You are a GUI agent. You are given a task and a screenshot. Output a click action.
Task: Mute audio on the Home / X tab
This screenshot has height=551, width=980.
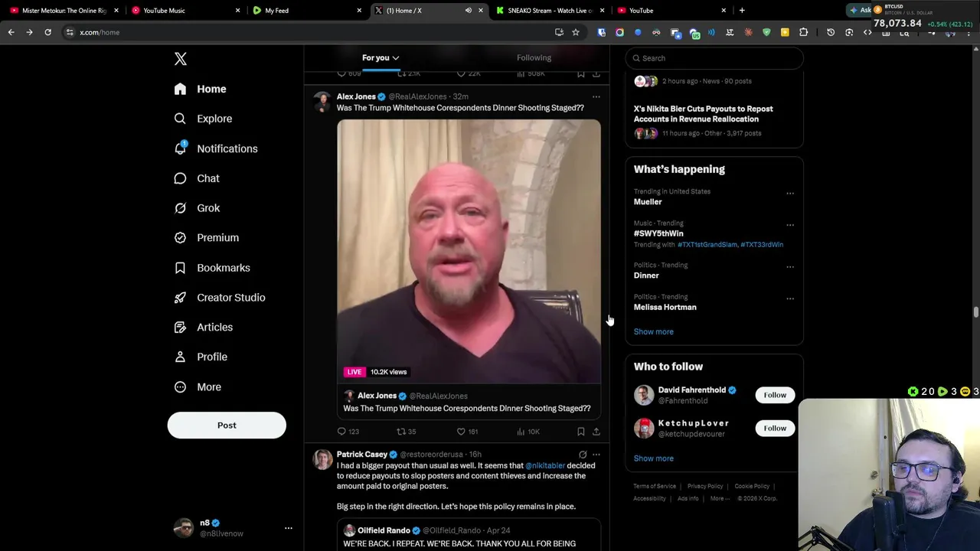[468, 11]
